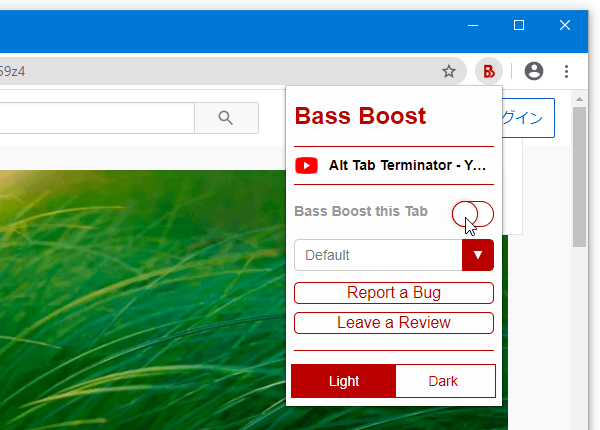Screen dimensions: 600x430
Task: Click the page scrollbar up arrow
Action: pyautogui.click(x=579, y=99)
